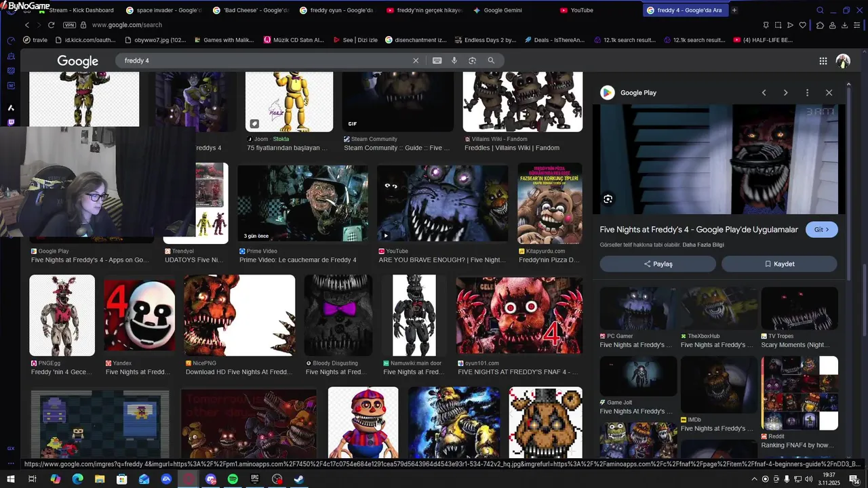Go forward in browser history
868x488 pixels.
(x=39, y=25)
